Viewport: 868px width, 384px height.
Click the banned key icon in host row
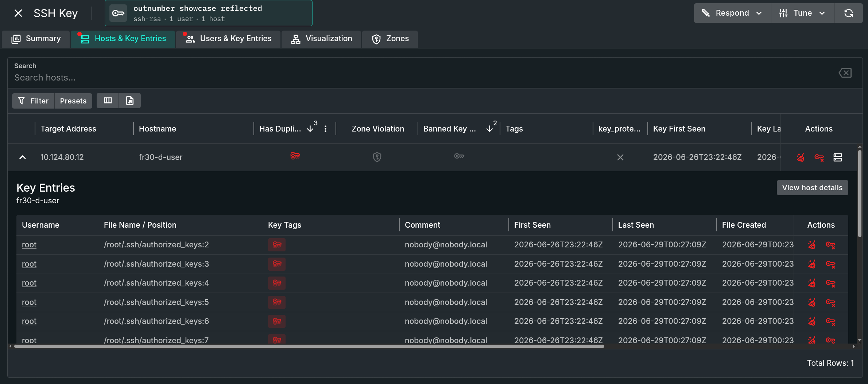[x=459, y=156]
